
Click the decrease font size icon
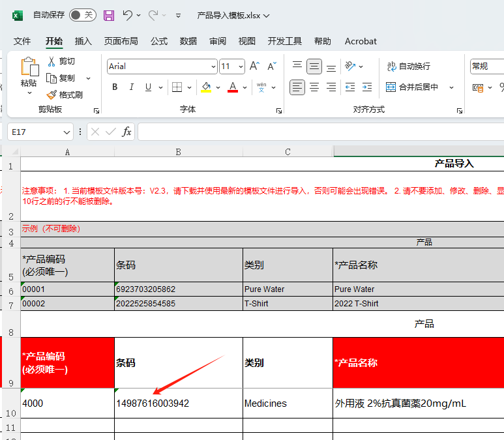[x=272, y=66]
